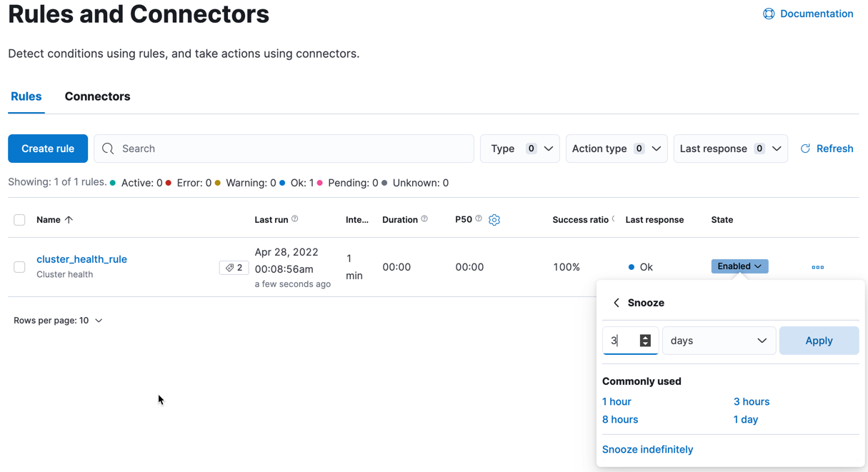Open the snooze days unit dropdown
The width and height of the screenshot is (868, 472).
pyautogui.click(x=719, y=341)
